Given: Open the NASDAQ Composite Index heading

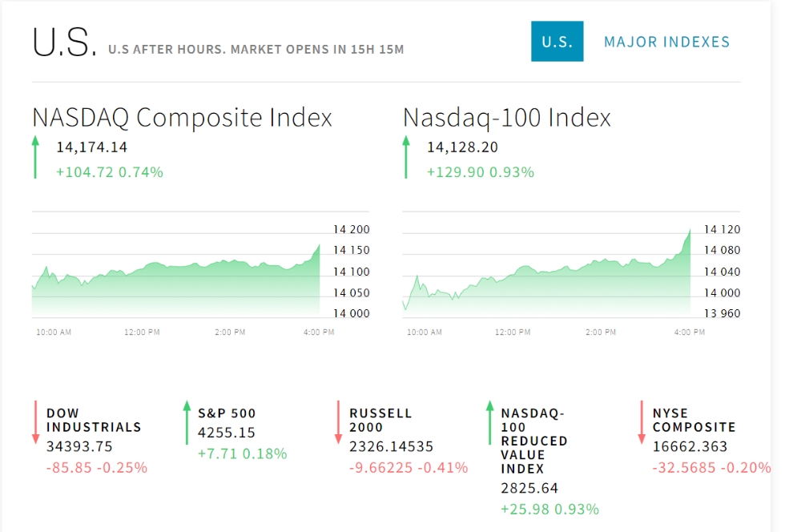Looking at the screenshot, I should [182, 118].
